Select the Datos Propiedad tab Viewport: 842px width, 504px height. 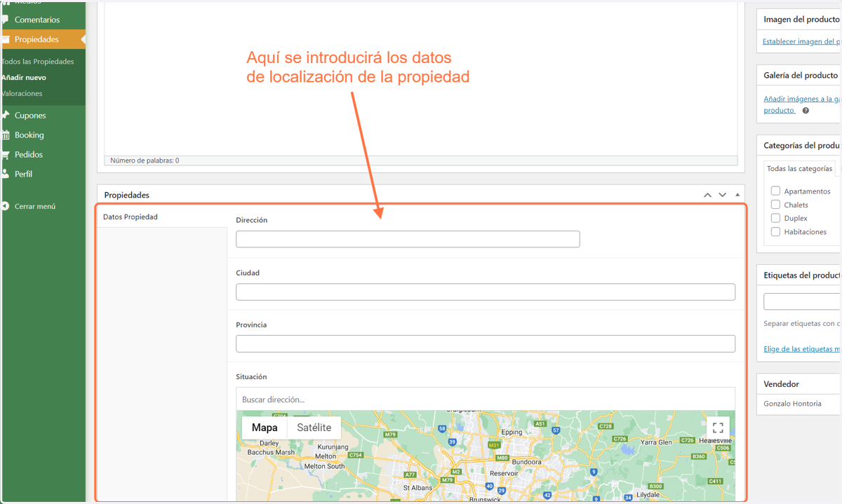click(161, 217)
